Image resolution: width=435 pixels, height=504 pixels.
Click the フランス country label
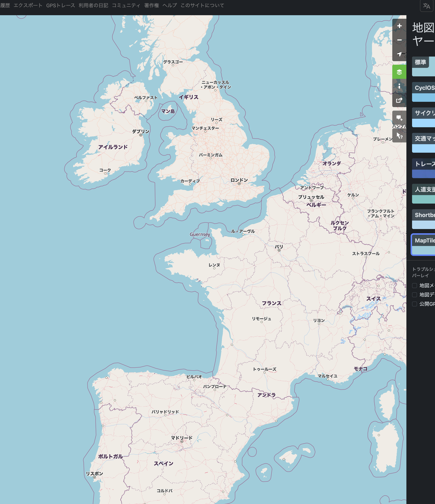click(x=272, y=303)
